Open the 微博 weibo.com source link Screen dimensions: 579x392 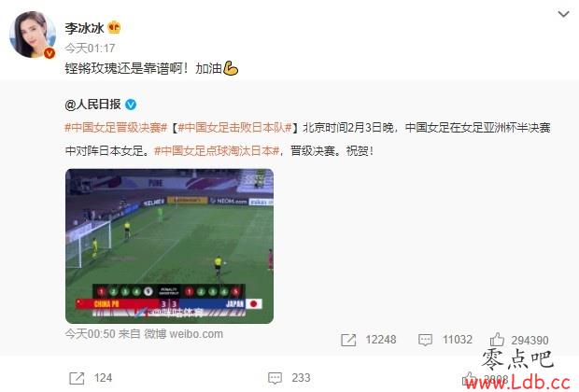click(x=183, y=334)
